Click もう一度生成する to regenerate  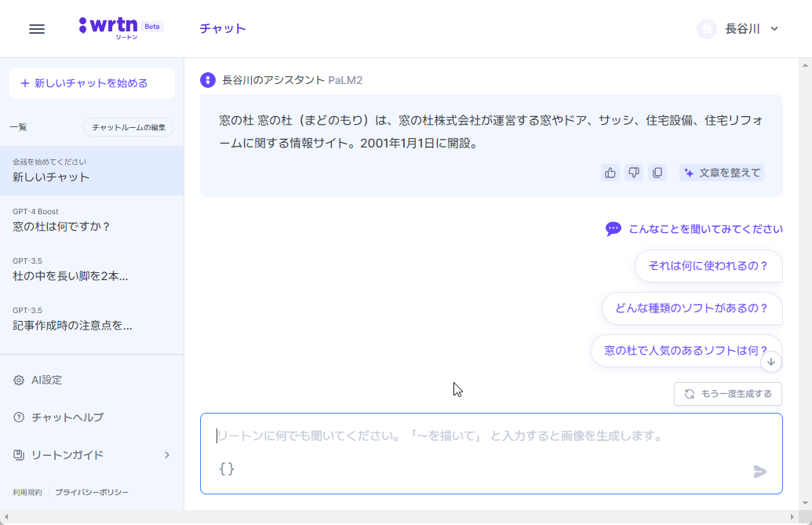[x=727, y=394]
